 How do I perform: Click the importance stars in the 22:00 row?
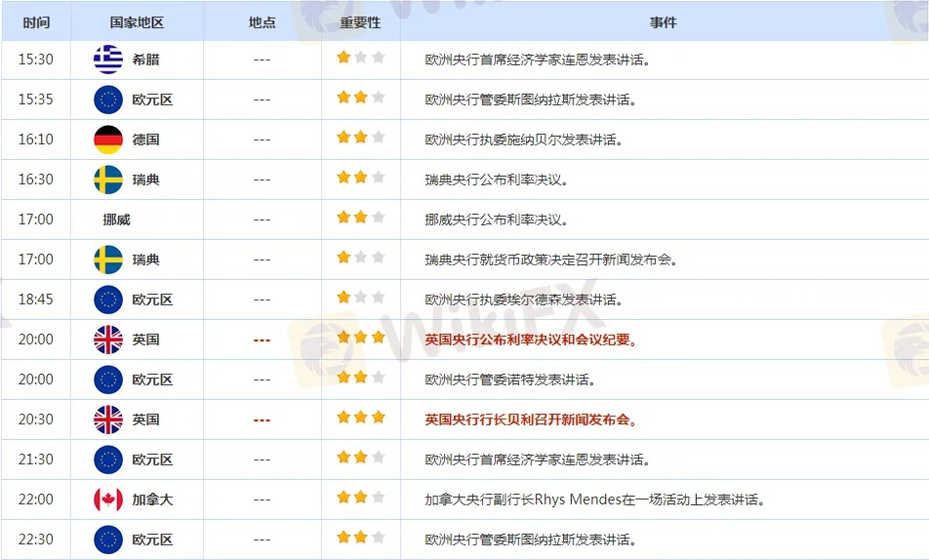point(361,498)
